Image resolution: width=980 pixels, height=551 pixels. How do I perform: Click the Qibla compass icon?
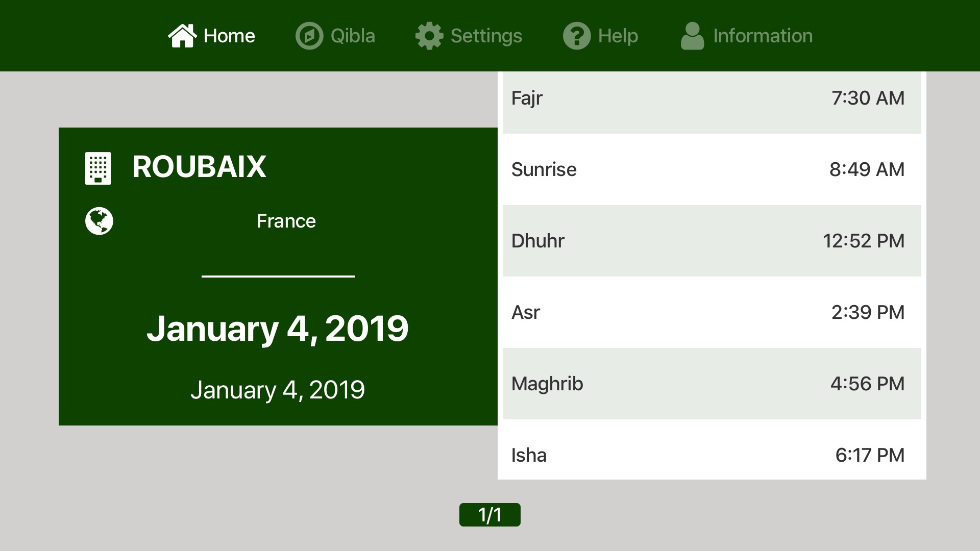309,36
